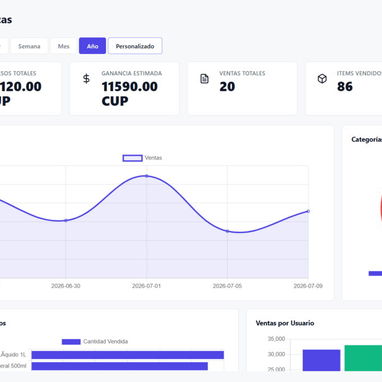Image resolution: width=382 pixels, height=382 pixels.
Task: Click the document icon in Ventas Totales
Action: click(x=204, y=79)
